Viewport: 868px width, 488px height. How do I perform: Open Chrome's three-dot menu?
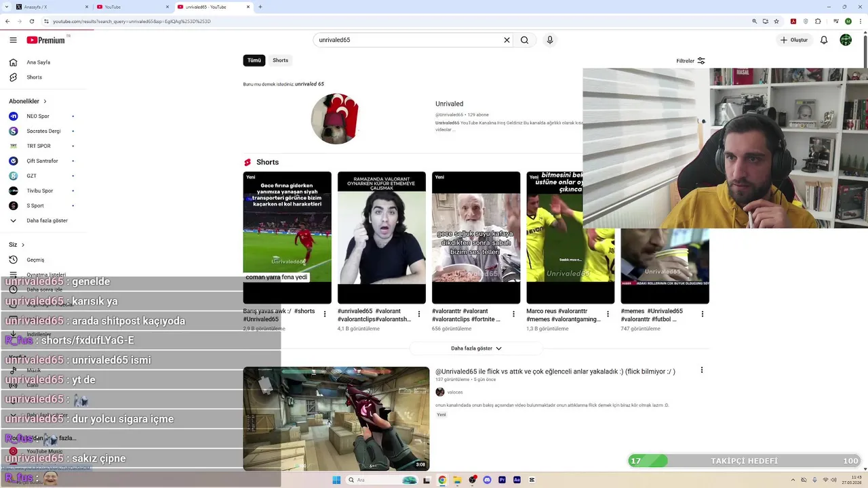(861, 21)
